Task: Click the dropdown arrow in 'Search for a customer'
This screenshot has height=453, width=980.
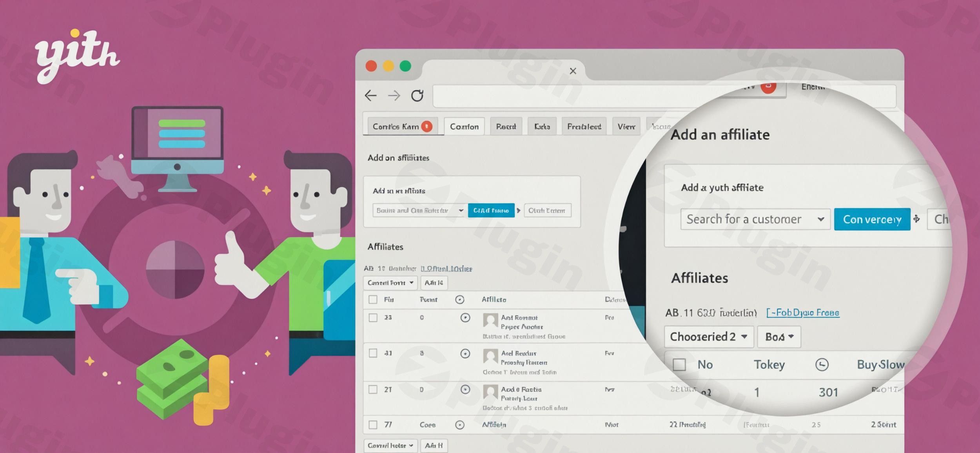Action: (x=820, y=219)
